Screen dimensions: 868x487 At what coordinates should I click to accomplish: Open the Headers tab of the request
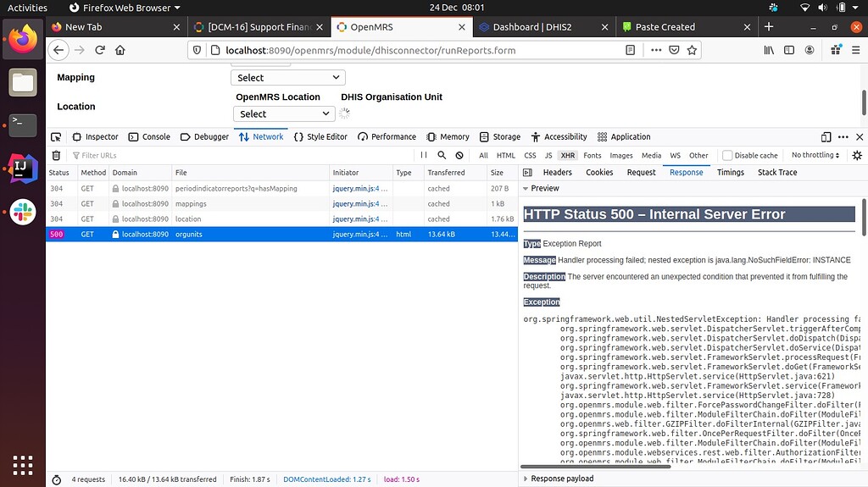(558, 172)
